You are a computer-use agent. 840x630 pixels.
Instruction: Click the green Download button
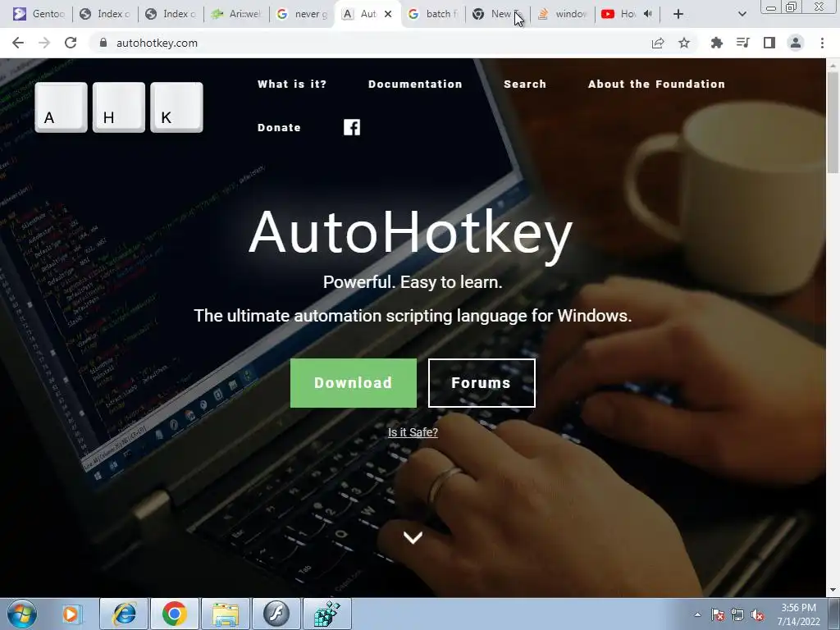pos(354,383)
